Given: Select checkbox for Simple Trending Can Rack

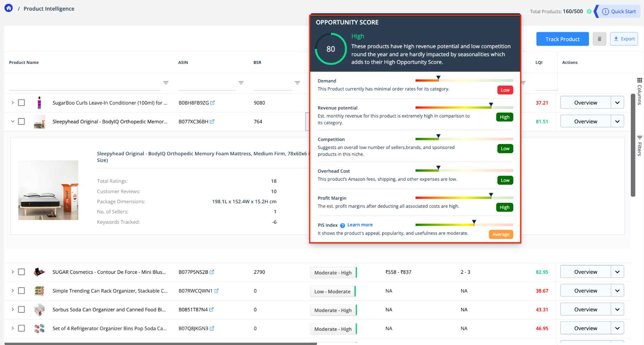Looking at the screenshot, I should [22, 291].
